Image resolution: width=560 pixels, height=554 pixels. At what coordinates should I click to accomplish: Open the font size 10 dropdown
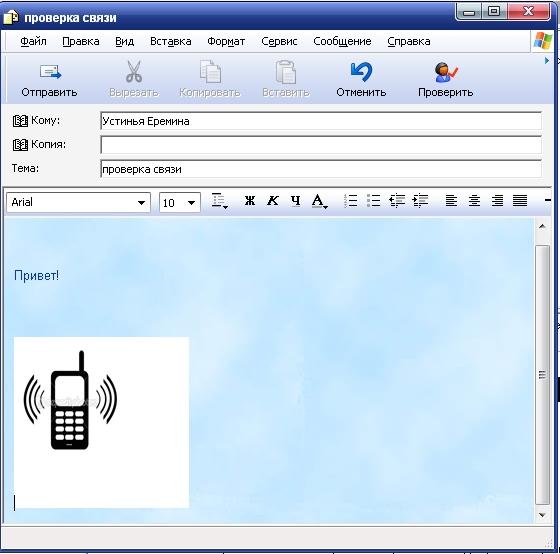[x=191, y=203]
